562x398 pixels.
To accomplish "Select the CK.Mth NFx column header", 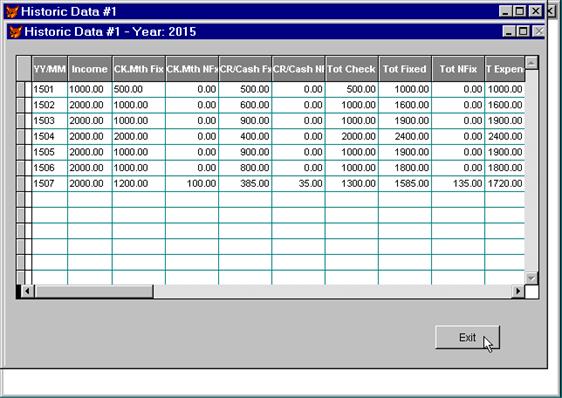I will coord(192,69).
